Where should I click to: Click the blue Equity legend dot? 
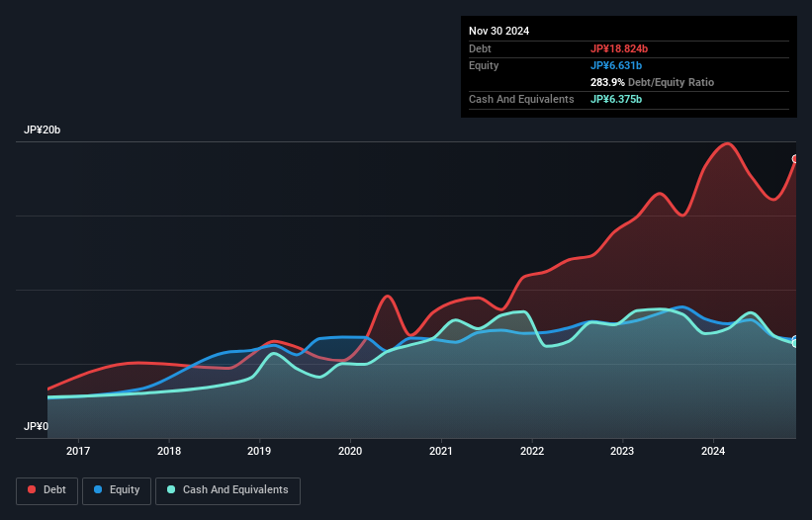[97, 489]
